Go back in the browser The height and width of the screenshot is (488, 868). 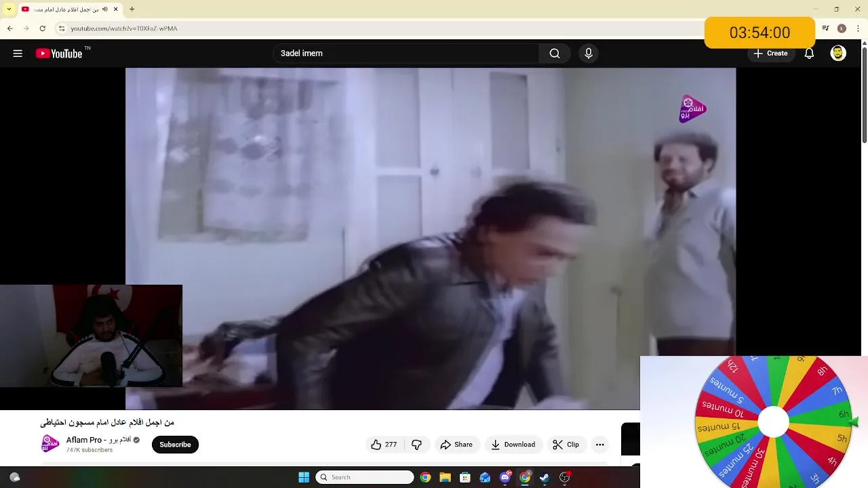pos(10,28)
